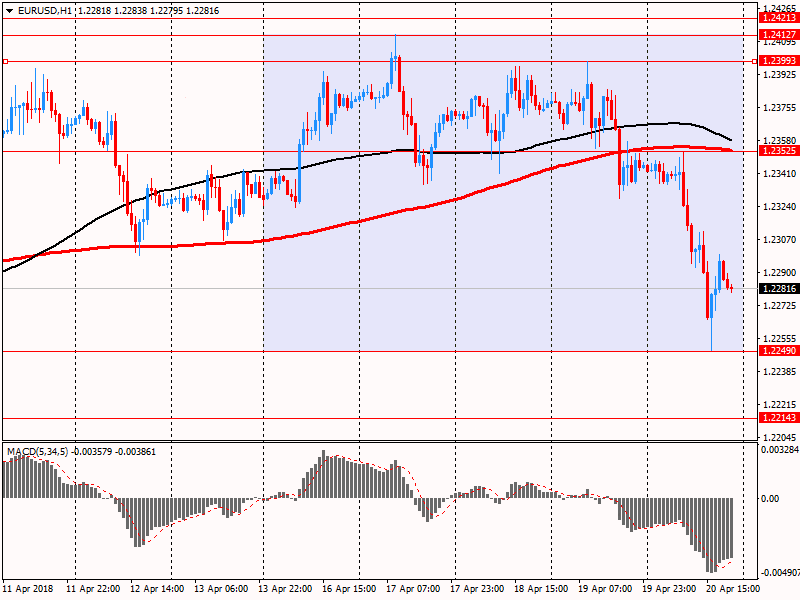Select the 1.24213 red price label
This screenshot has width=800, height=600.
(x=778, y=18)
